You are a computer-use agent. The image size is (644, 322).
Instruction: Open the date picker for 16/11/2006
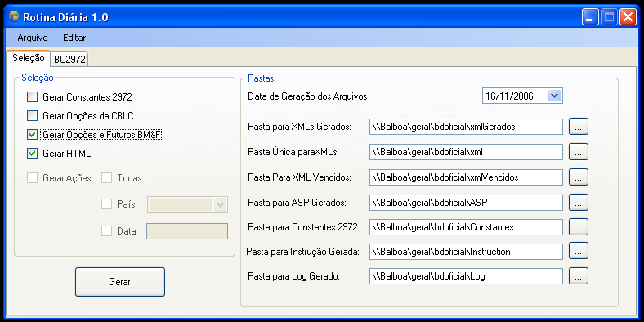(554, 96)
